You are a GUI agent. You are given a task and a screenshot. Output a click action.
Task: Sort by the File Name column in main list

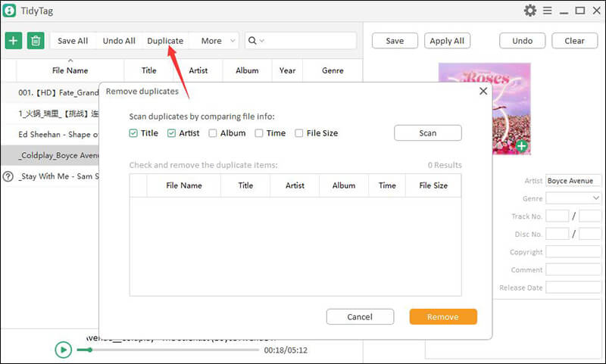[70, 70]
